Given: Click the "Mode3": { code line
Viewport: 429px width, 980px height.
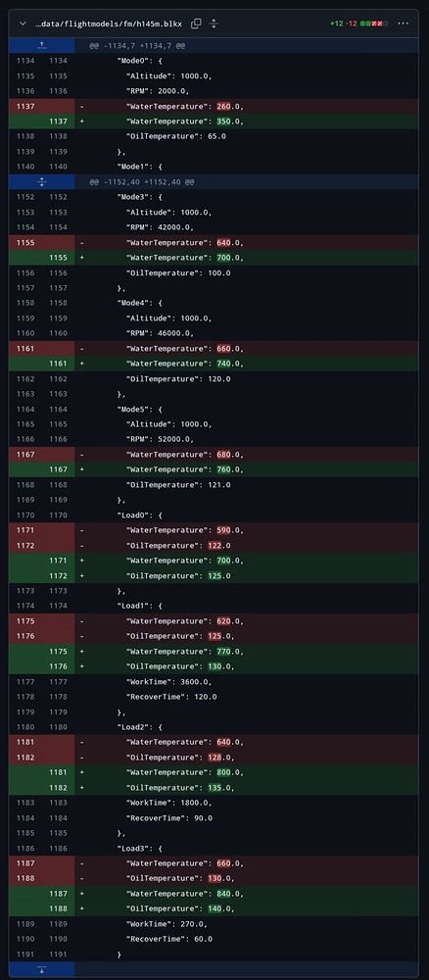Looking at the screenshot, I should point(139,197).
